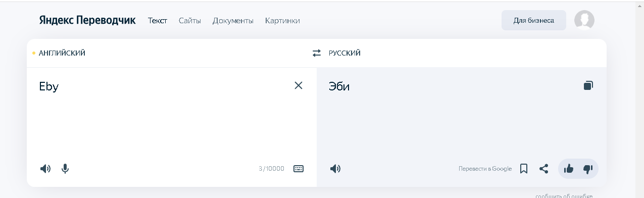Image resolution: width=644 pixels, height=198 pixels.
Task: Share the translation via share icon
Action: click(543, 169)
